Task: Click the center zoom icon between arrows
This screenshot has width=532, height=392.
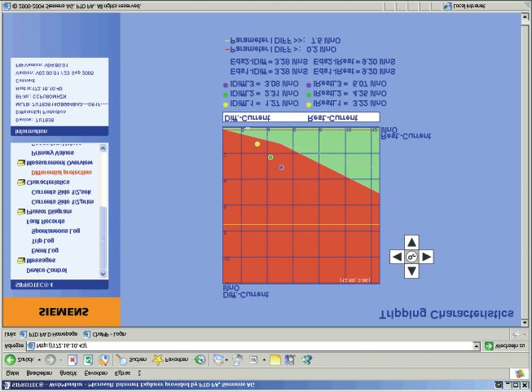Action: 411,257
